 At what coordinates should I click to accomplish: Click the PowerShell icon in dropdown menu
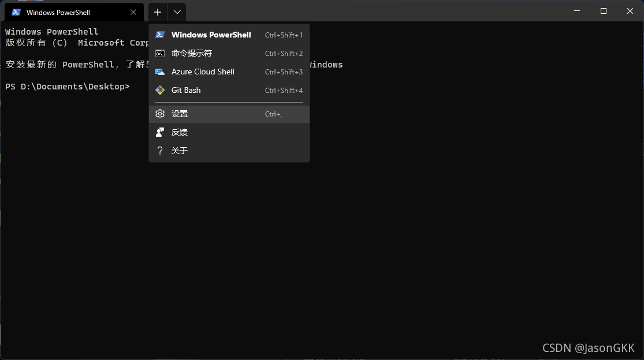coord(160,35)
